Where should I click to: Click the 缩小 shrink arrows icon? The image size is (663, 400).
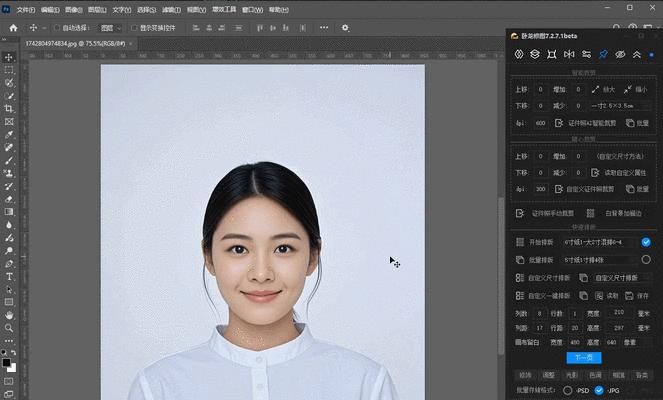(627, 89)
